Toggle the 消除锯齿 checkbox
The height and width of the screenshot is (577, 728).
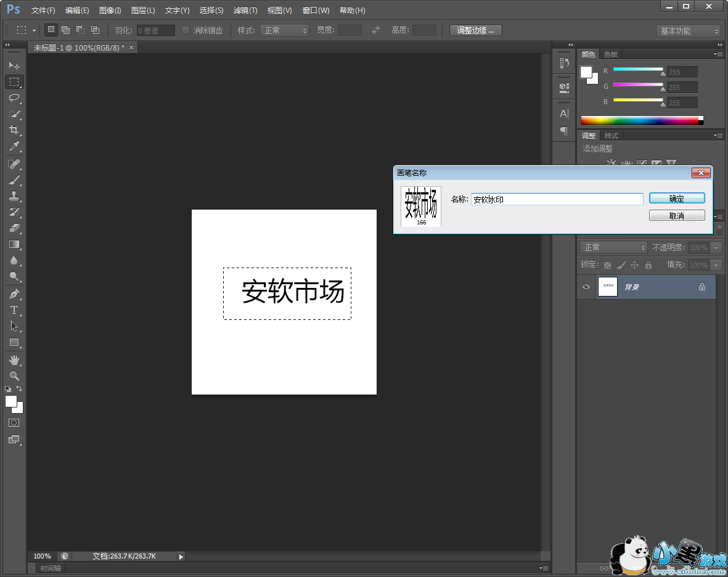pyautogui.click(x=186, y=30)
